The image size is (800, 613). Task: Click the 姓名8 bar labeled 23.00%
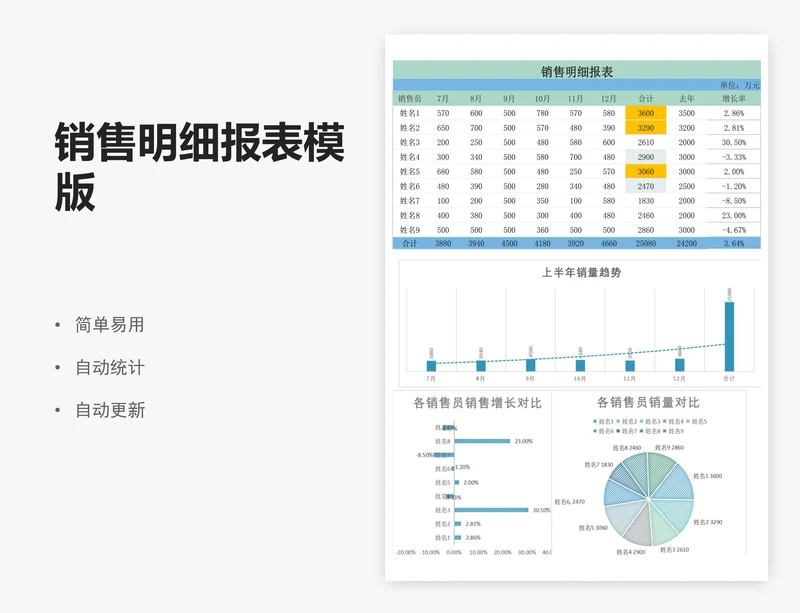click(482, 441)
